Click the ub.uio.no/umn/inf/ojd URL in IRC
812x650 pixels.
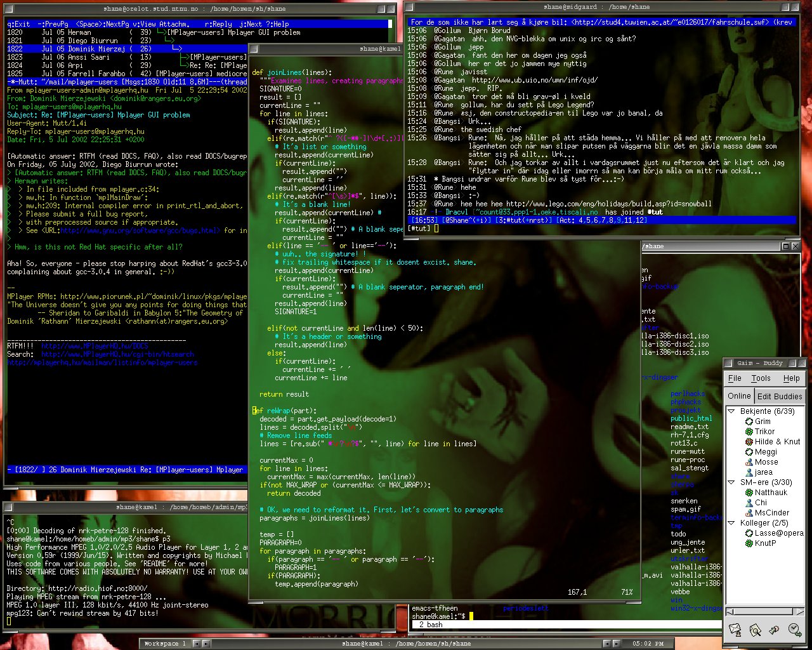click(x=534, y=80)
